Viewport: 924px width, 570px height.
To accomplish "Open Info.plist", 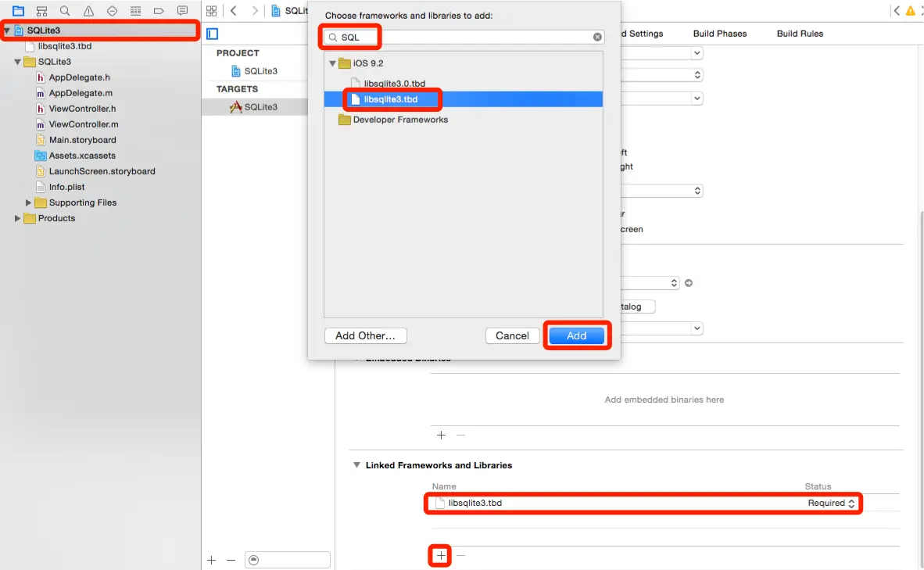I will [x=66, y=187].
